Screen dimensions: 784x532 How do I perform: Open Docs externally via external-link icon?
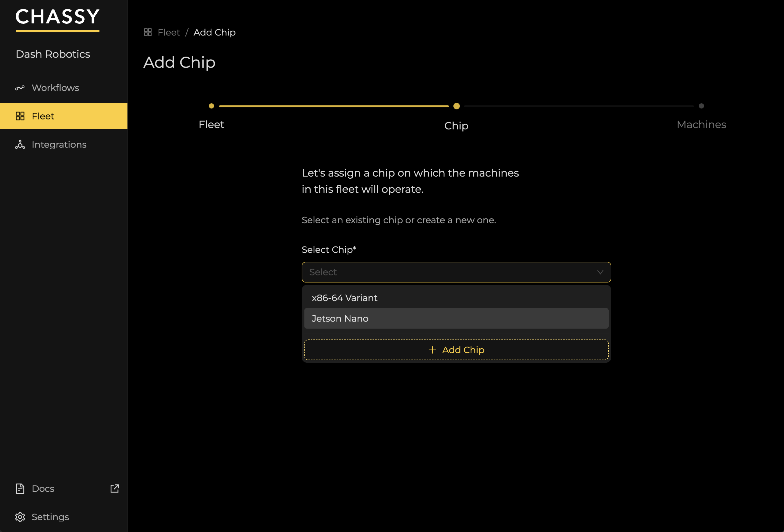point(115,489)
